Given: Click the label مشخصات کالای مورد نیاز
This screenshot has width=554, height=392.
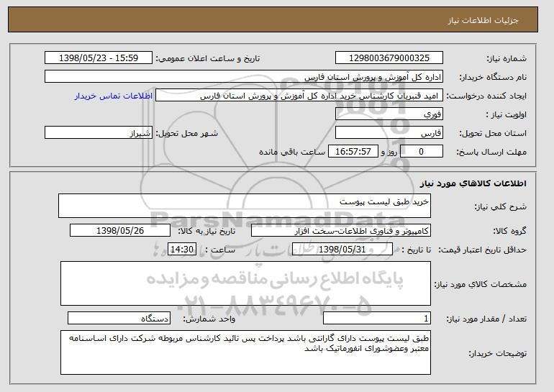Looking at the screenshot, I should [480, 284].
